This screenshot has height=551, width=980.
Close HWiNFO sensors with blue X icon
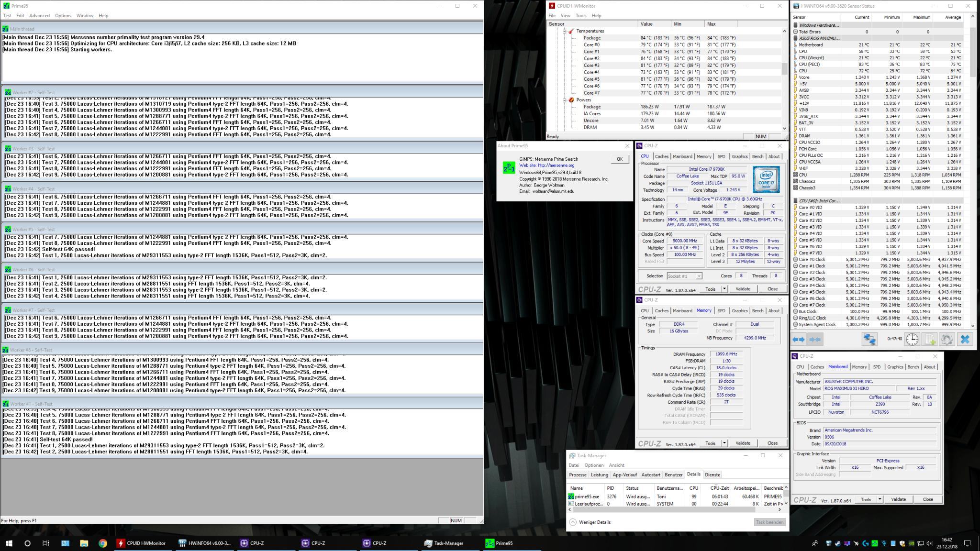[x=965, y=339]
